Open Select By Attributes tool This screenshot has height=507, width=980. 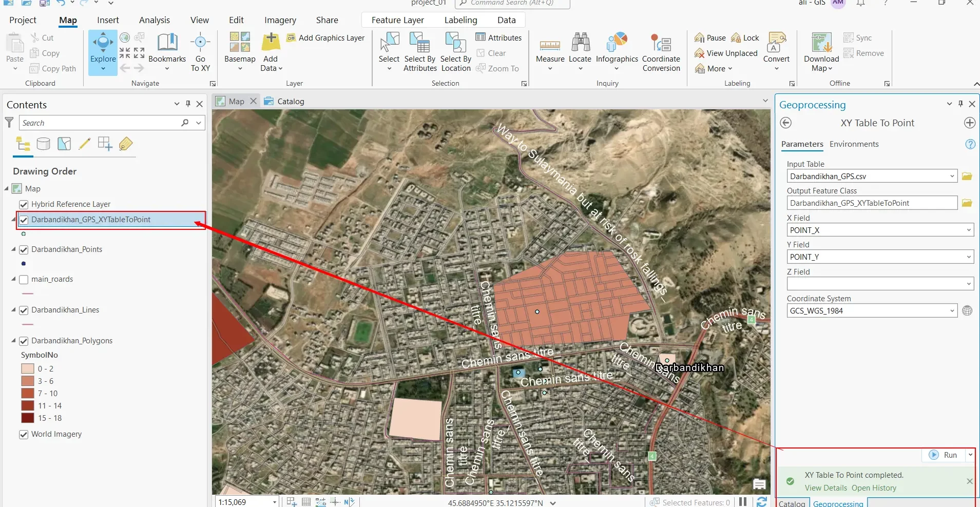coord(420,51)
